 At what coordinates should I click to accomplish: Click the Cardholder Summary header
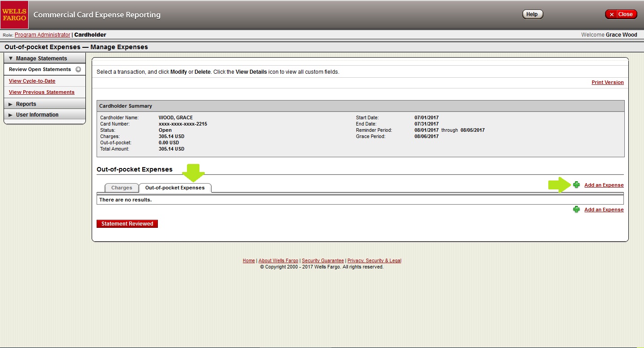point(360,106)
